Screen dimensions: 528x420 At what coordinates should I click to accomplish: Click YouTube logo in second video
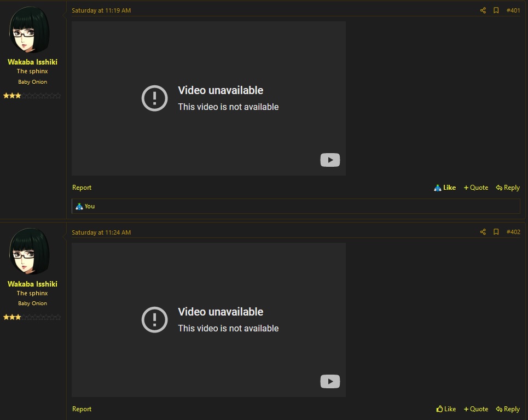(330, 381)
